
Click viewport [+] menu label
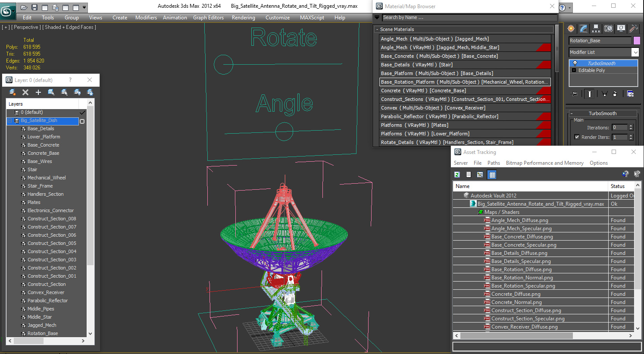6,27
